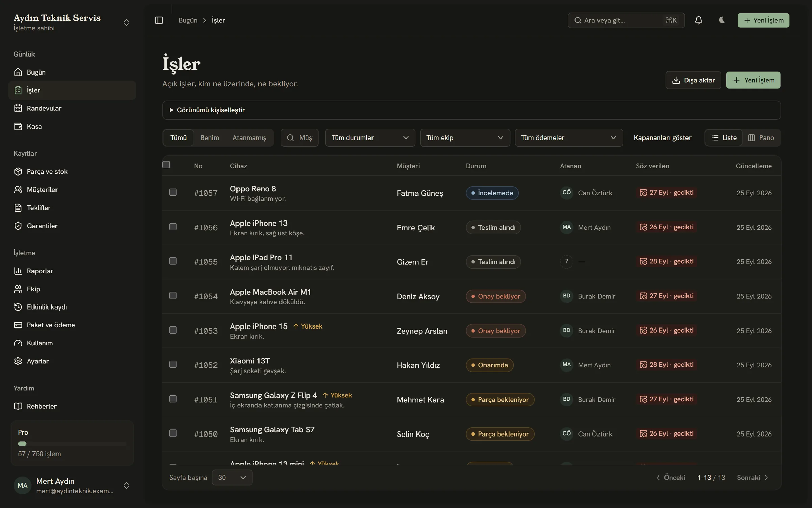812x508 pixels.
Task: Toggle the sidebar panel icon
Action: point(159,20)
